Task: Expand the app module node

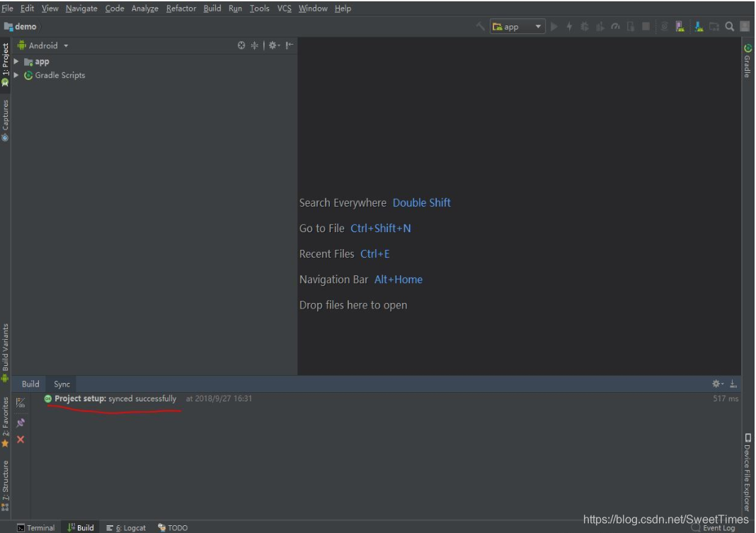Action: pyautogui.click(x=16, y=61)
